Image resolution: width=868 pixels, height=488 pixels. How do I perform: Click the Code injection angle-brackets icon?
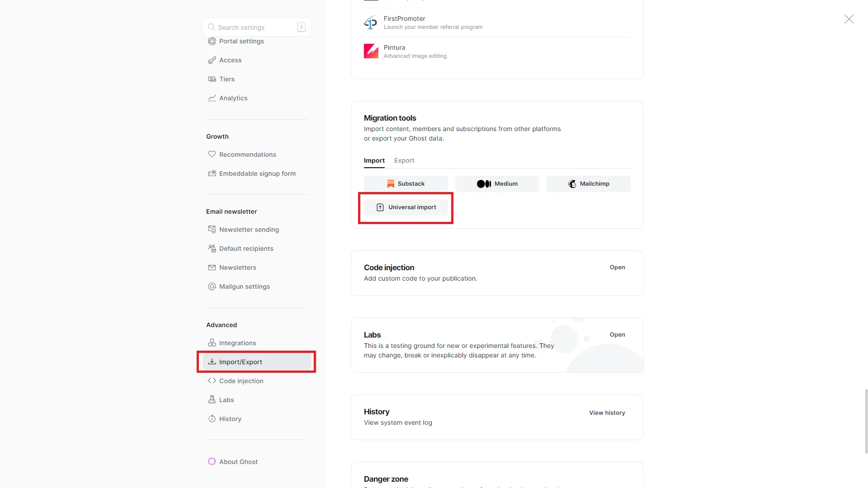[x=211, y=381]
